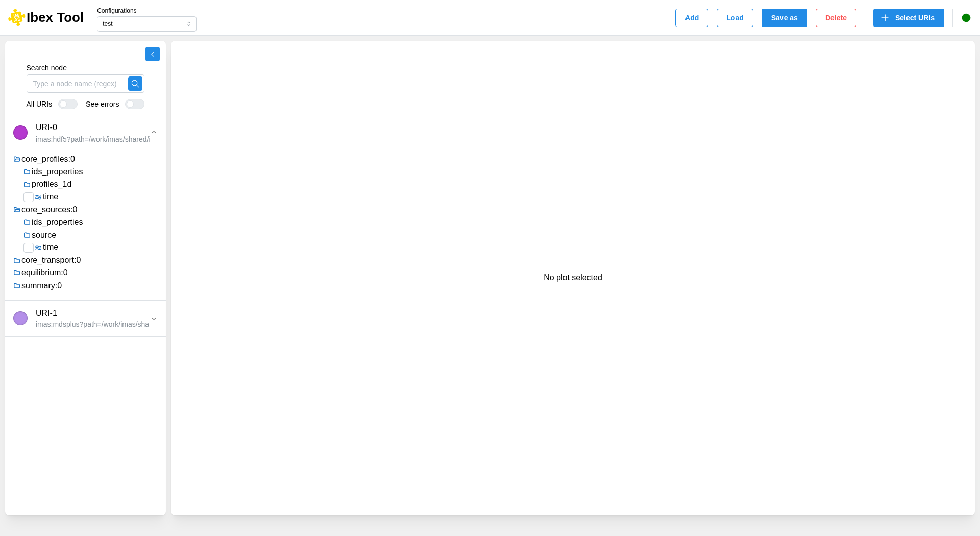This screenshot has height=536, width=980.
Task: Click the folder icon beside core_sources:0
Action: [x=17, y=210]
